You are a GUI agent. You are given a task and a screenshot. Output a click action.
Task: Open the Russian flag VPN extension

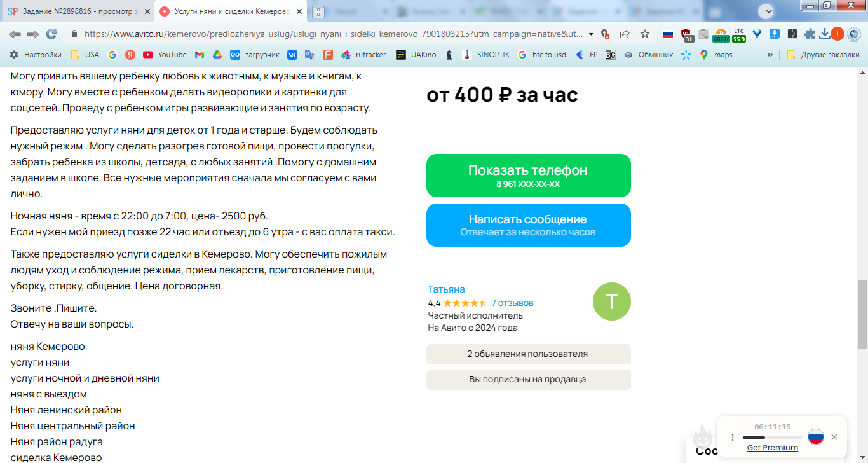668,34
